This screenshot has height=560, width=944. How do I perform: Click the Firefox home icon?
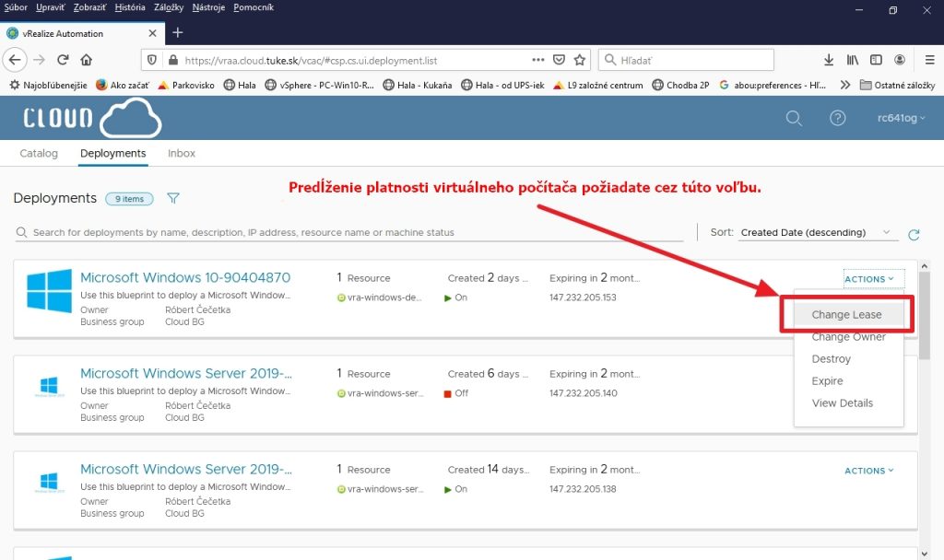(x=86, y=60)
